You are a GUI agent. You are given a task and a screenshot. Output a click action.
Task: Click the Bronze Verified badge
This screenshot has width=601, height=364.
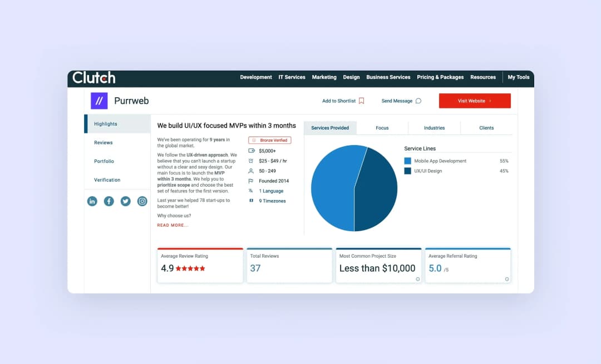pyautogui.click(x=269, y=140)
